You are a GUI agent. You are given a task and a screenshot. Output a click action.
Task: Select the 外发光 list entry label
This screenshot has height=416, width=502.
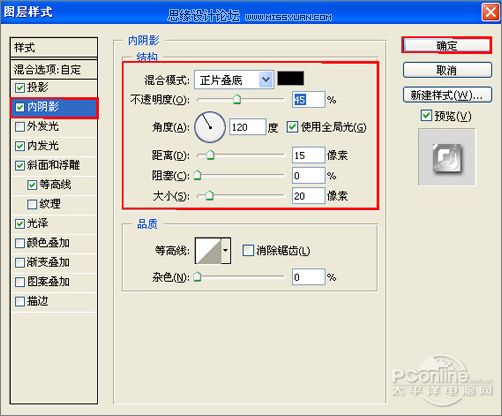pos(43,126)
